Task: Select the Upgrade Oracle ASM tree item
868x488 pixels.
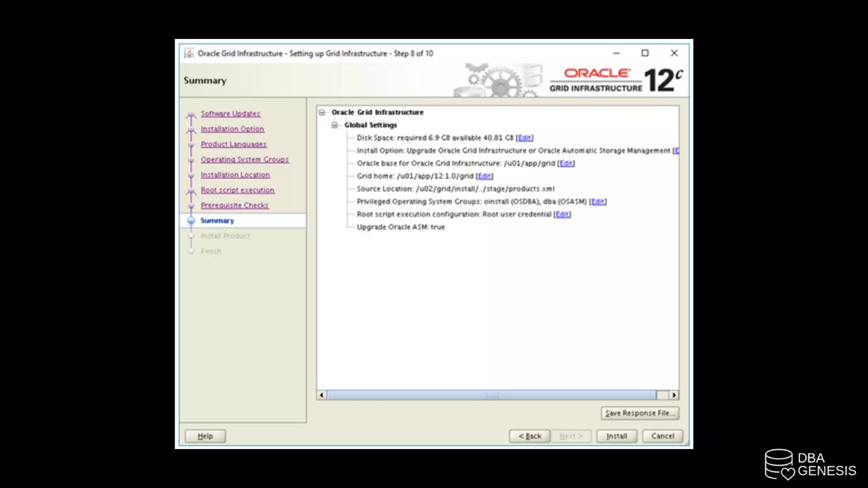Action: (x=401, y=227)
